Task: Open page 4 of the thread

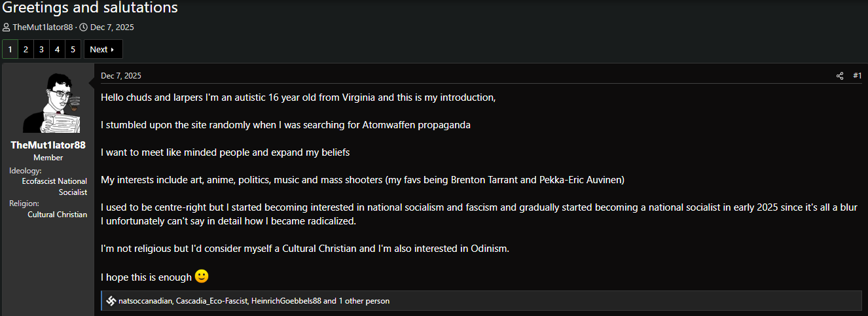Action: (x=57, y=50)
